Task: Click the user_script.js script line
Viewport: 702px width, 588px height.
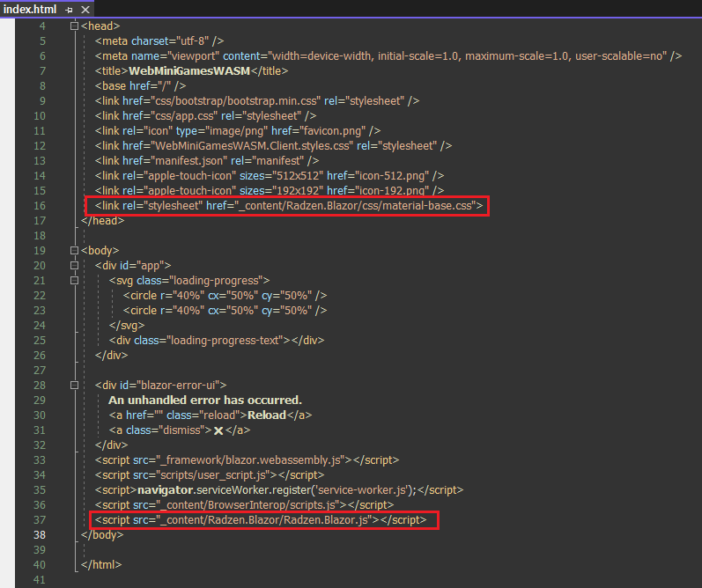Action: pyautogui.click(x=210, y=475)
